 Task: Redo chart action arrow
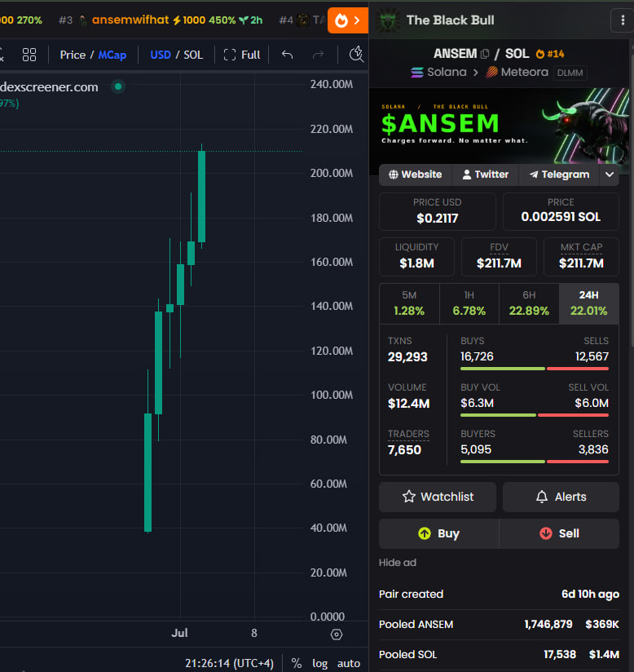(319, 55)
